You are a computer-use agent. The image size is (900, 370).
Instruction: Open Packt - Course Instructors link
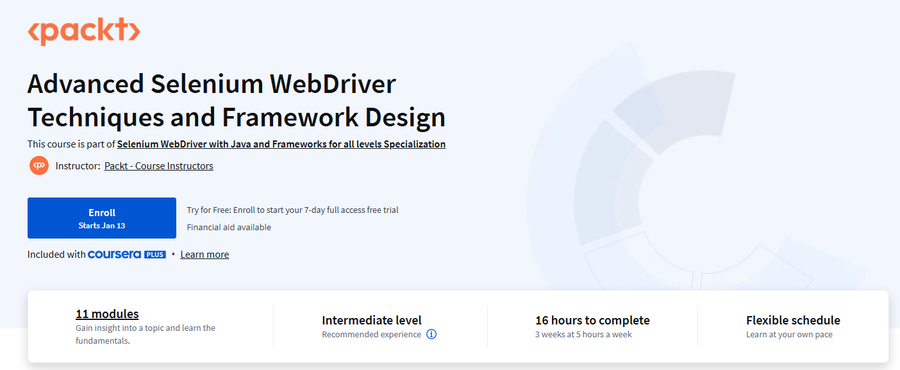[158, 166]
